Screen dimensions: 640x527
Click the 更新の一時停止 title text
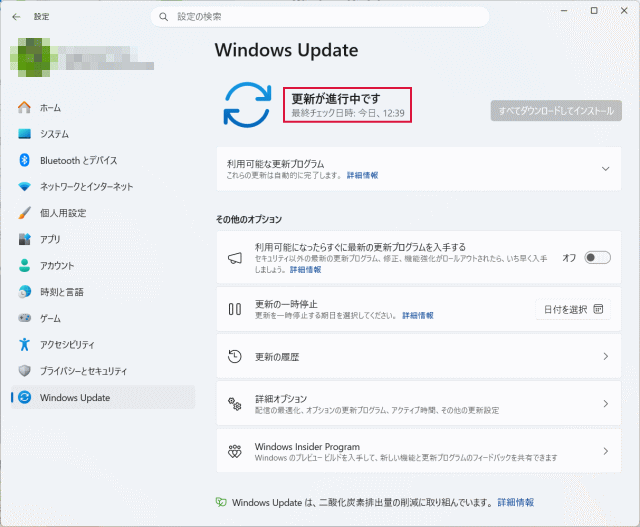pyautogui.click(x=286, y=304)
